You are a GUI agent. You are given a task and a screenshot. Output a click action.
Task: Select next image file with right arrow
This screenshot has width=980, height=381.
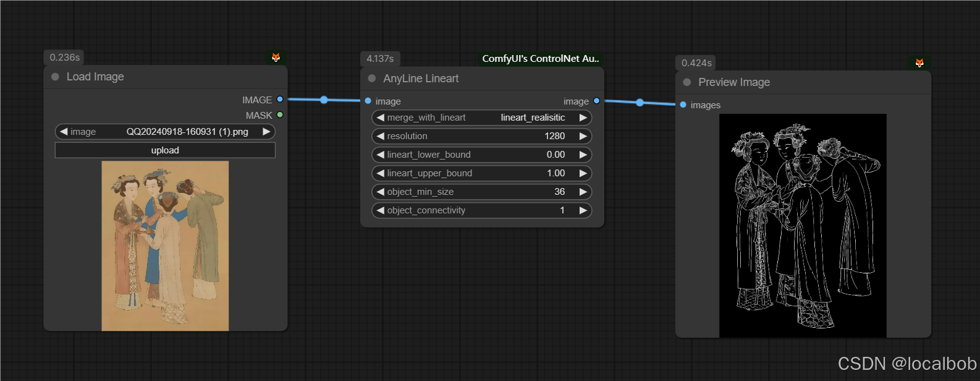pos(266,132)
